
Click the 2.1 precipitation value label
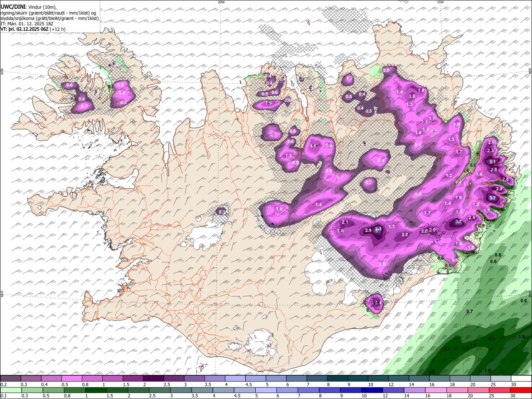[x=345, y=222]
